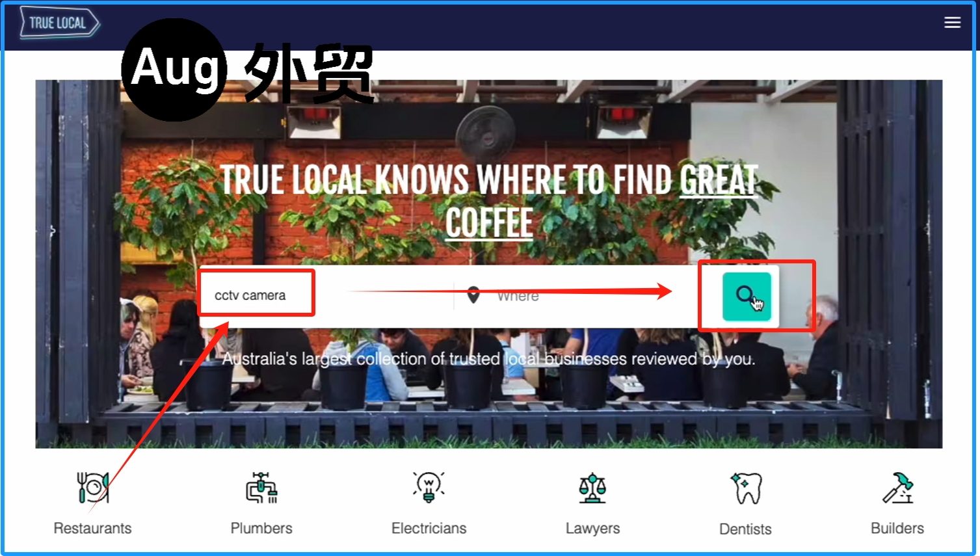Open the hamburger menu
This screenshot has height=556, width=980.
click(x=952, y=23)
